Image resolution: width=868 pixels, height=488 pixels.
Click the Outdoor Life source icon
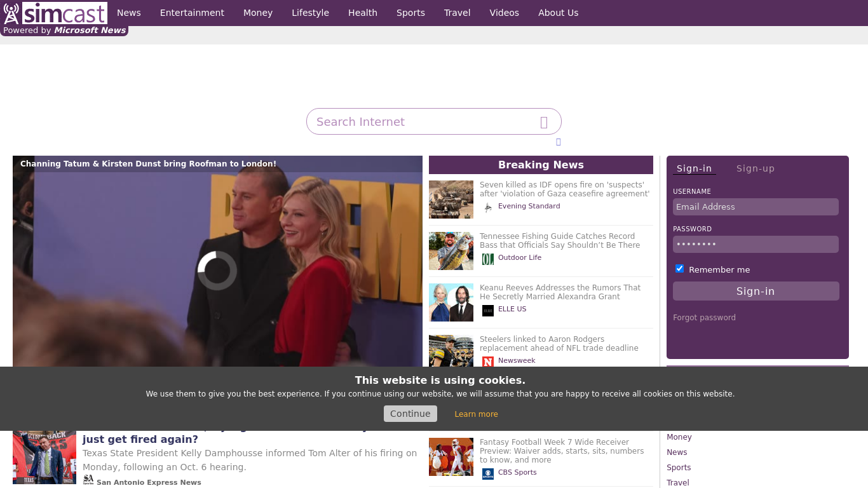point(487,259)
